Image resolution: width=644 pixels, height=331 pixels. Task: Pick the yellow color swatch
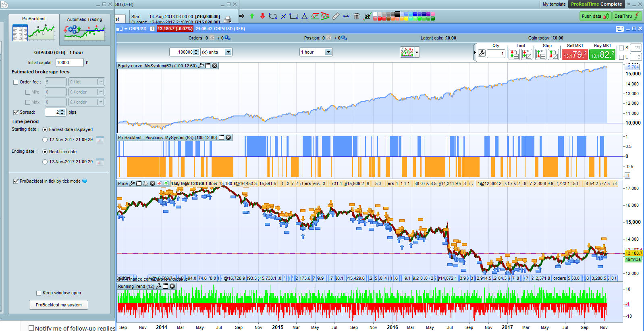pos(406,19)
